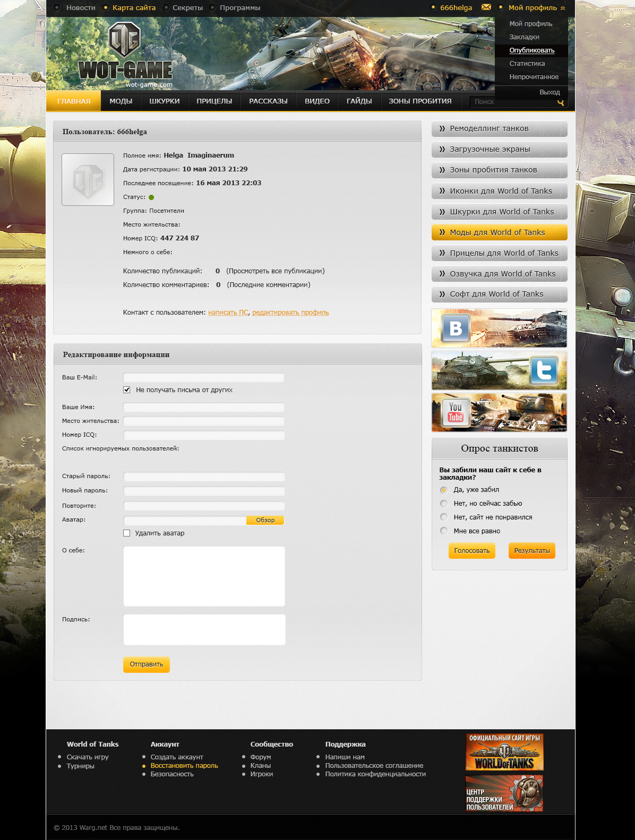Click the user avatar placeholder image

click(x=88, y=179)
